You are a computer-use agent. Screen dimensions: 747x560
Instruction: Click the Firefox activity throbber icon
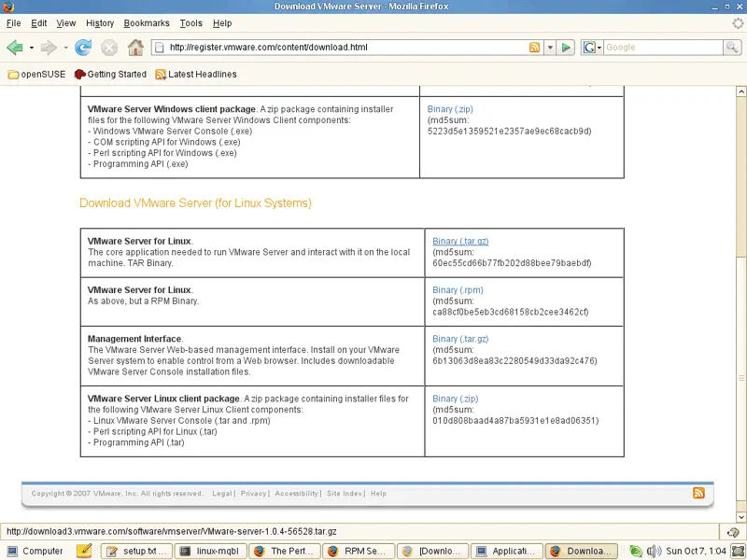pyautogui.click(x=738, y=22)
